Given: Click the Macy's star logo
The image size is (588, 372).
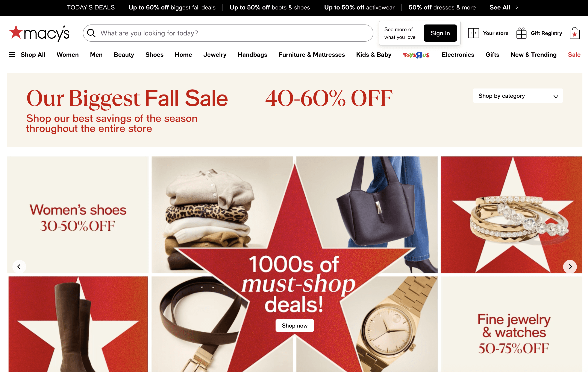Looking at the screenshot, I should pos(39,33).
